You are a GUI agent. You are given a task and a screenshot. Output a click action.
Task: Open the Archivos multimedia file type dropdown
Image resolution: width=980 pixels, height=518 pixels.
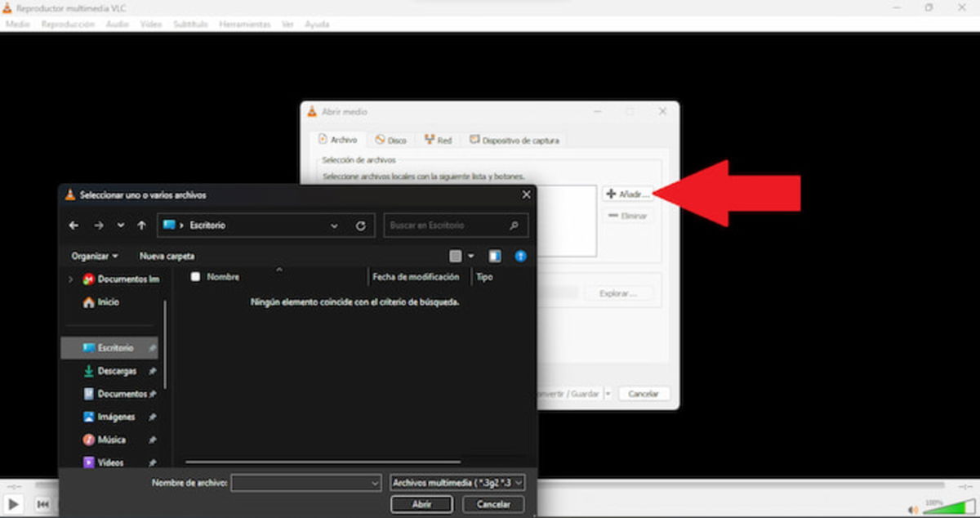click(458, 483)
